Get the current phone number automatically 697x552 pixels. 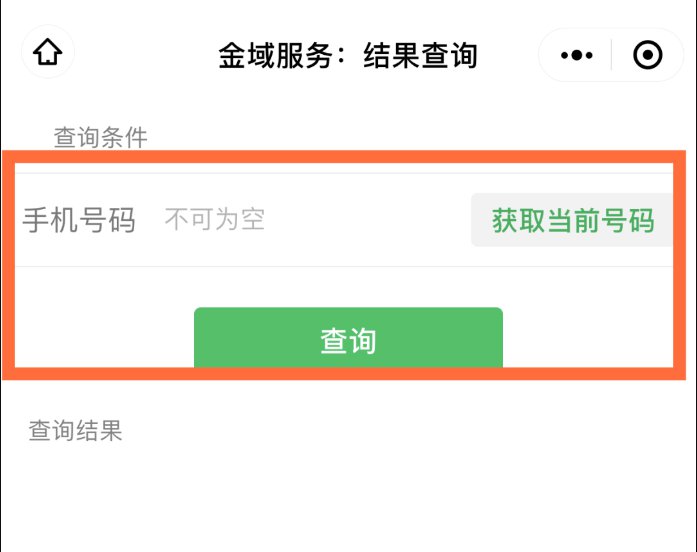572,220
